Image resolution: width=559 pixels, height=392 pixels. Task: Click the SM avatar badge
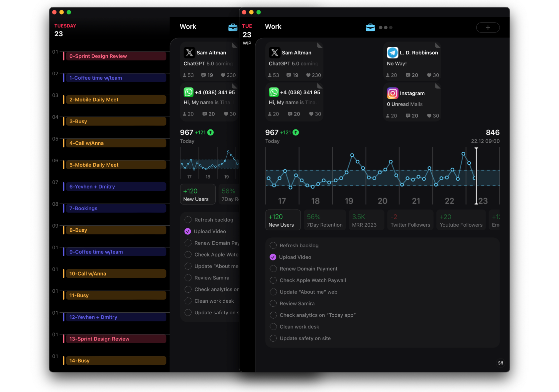click(501, 363)
